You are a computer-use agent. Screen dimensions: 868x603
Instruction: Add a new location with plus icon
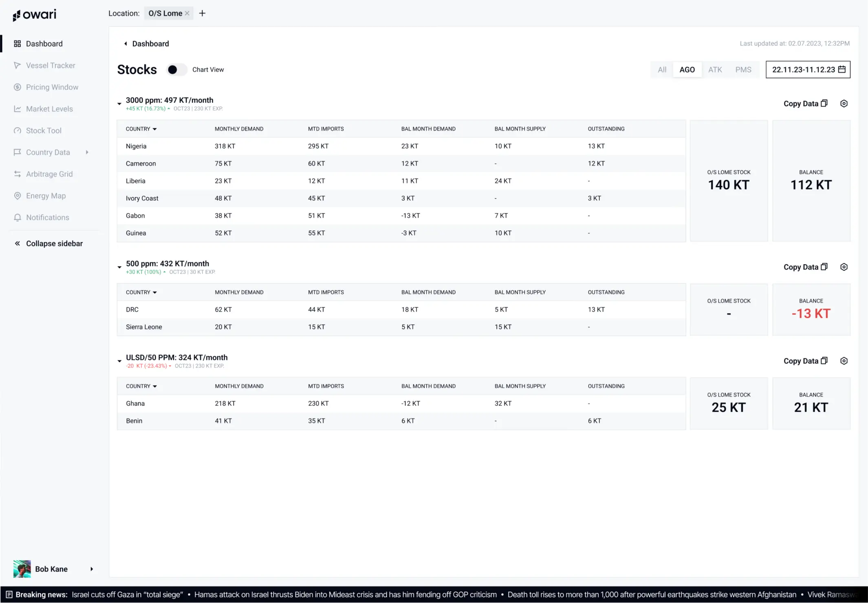[x=202, y=13]
